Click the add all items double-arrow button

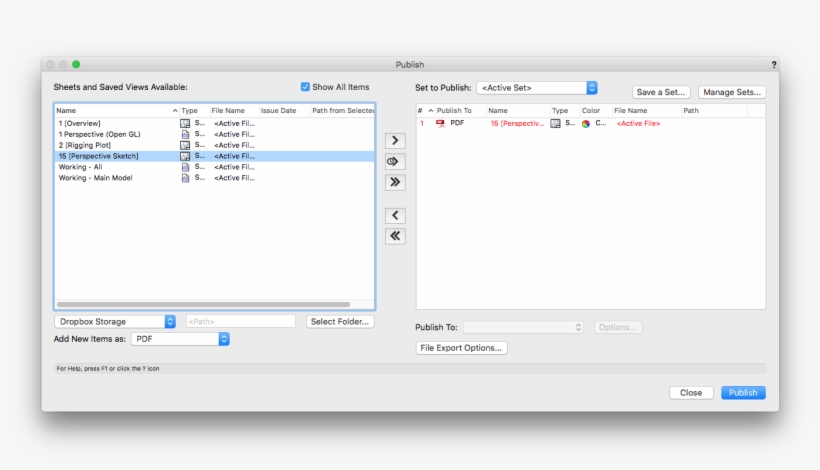(x=395, y=182)
